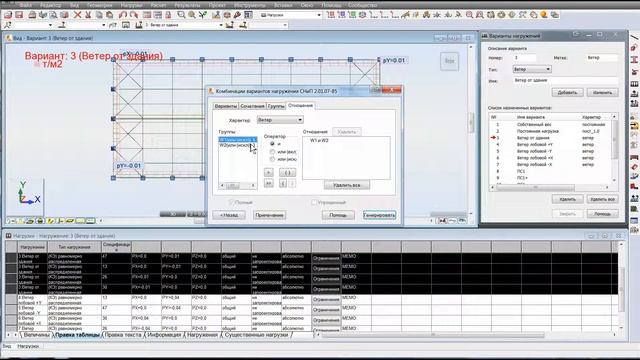Toggle the Полный checkbox
The image size is (640, 360).
click(x=231, y=202)
